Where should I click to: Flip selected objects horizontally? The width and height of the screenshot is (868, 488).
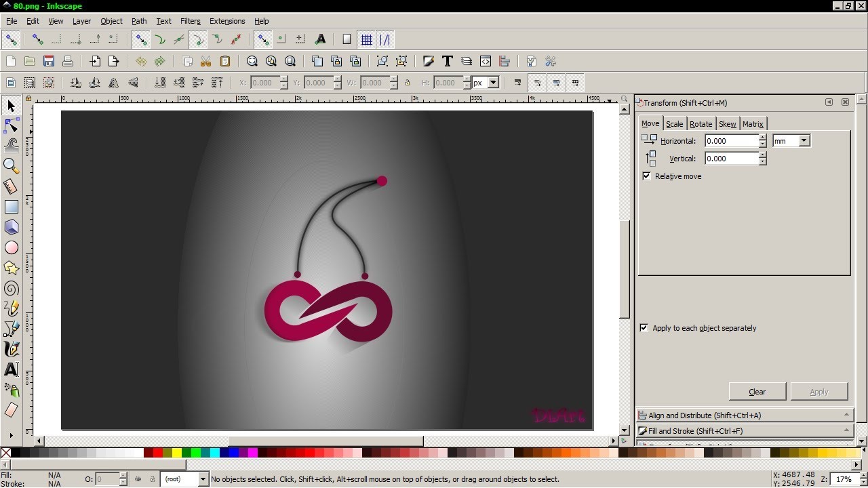[x=114, y=83]
